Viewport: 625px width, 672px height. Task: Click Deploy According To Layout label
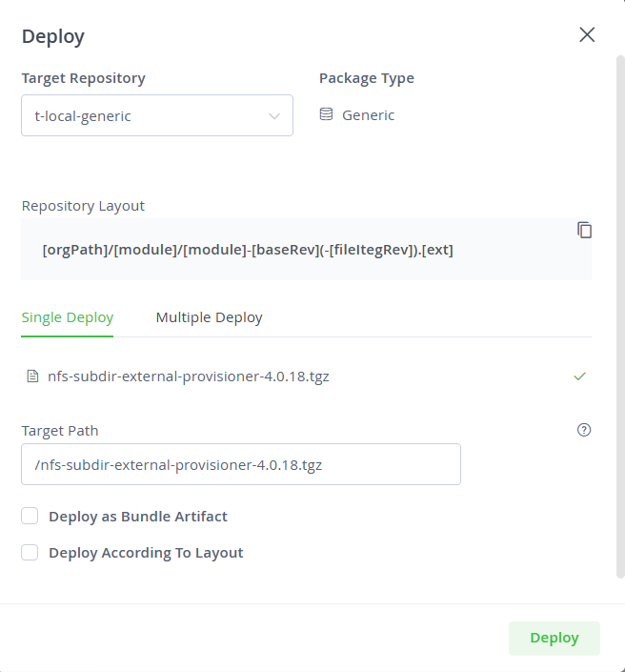tap(146, 553)
